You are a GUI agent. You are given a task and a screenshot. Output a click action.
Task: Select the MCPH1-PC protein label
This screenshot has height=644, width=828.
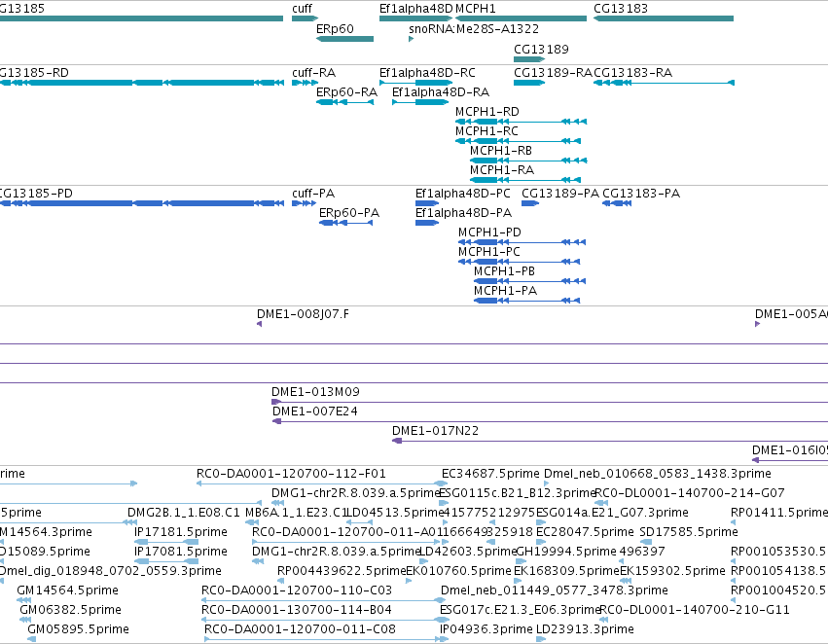(x=489, y=252)
